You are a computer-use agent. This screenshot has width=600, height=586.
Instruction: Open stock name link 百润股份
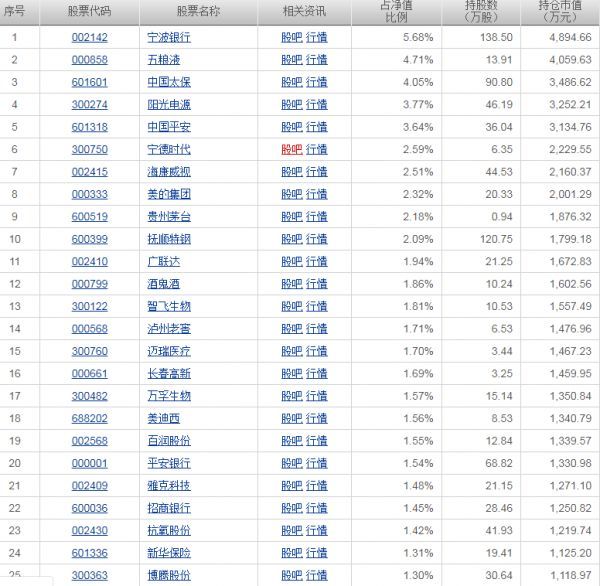pos(169,441)
